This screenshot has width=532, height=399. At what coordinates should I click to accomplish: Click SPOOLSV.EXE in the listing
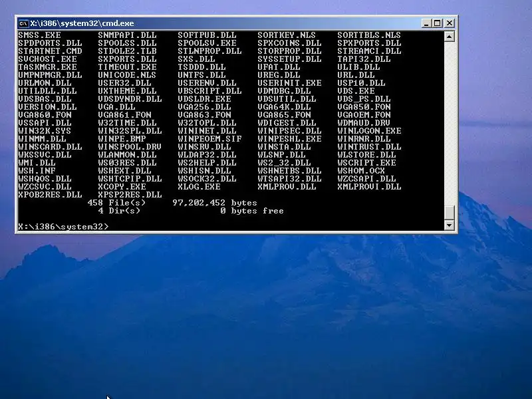[x=207, y=43]
